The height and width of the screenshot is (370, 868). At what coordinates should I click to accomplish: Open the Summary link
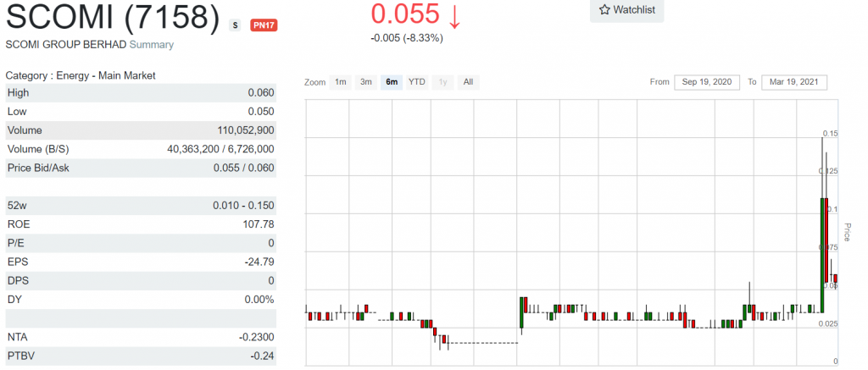tap(151, 45)
